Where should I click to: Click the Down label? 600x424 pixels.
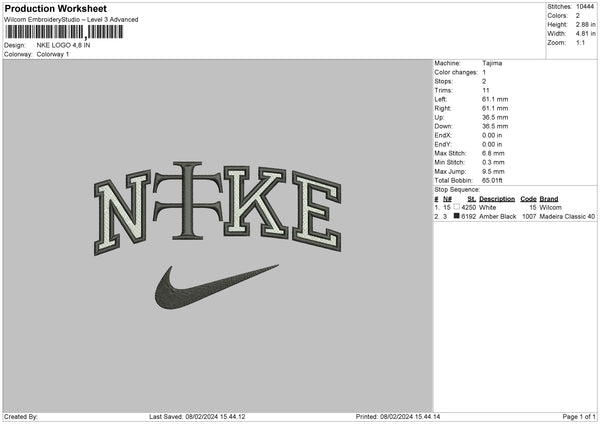443,126
